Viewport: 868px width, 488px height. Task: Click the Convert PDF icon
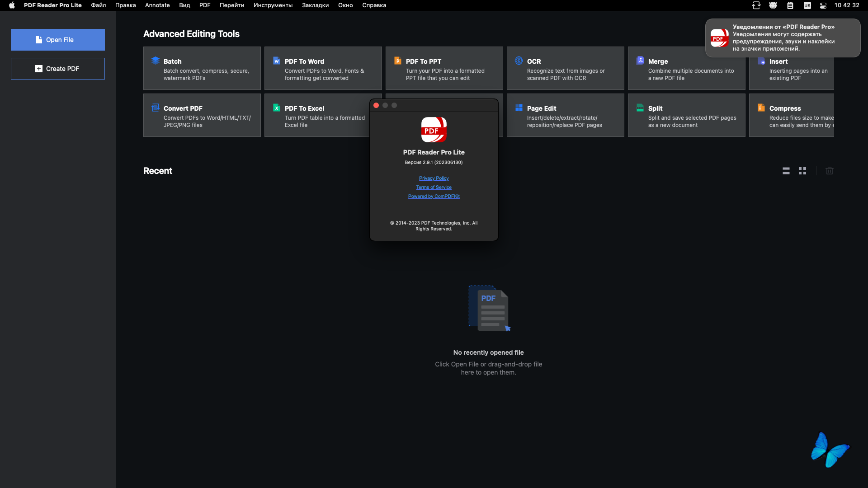click(156, 108)
